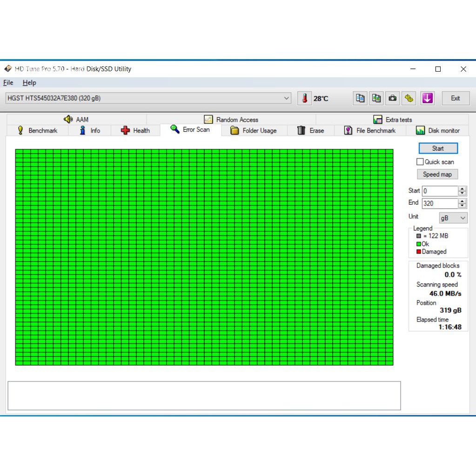
Task: Open the Erase tab with trash can
Action: [x=310, y=131]
